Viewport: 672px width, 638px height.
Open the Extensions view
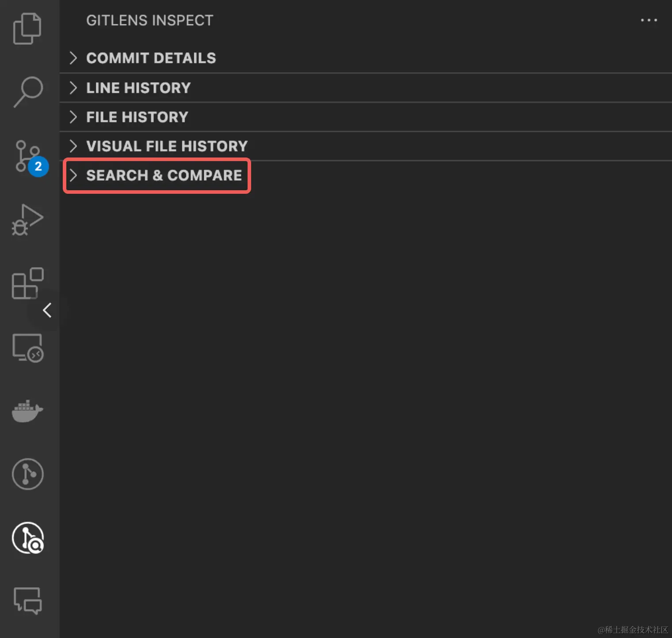pos(27,283)
